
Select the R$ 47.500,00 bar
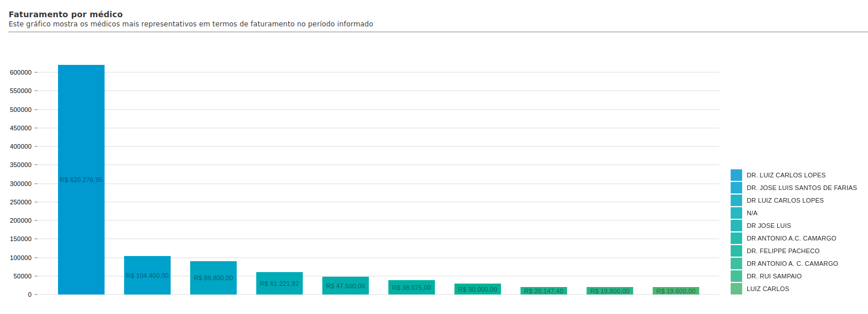(x=345, y=285)
